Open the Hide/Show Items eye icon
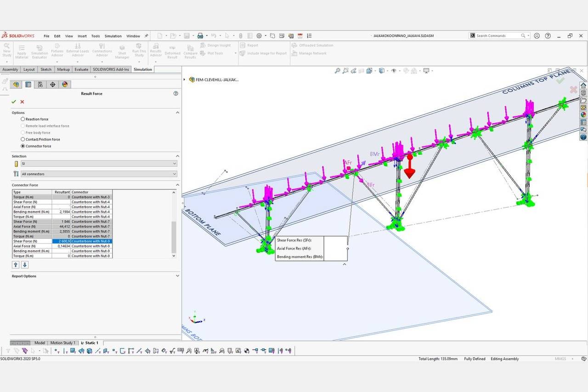 point(394,71)
